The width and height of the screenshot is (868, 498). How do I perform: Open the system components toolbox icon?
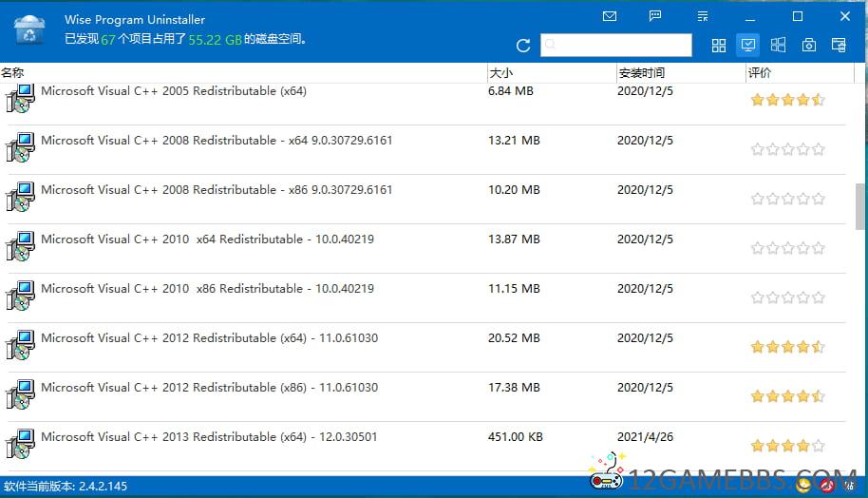809,46
